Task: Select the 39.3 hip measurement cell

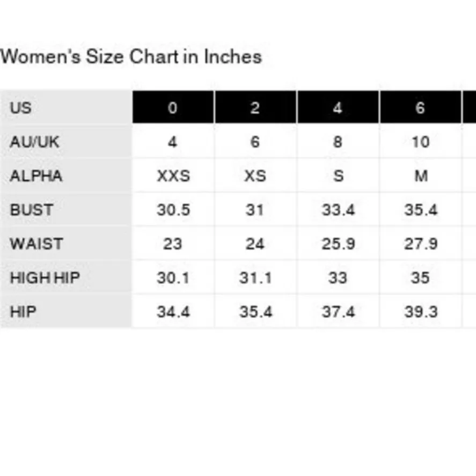Action: tap(420, 312)
